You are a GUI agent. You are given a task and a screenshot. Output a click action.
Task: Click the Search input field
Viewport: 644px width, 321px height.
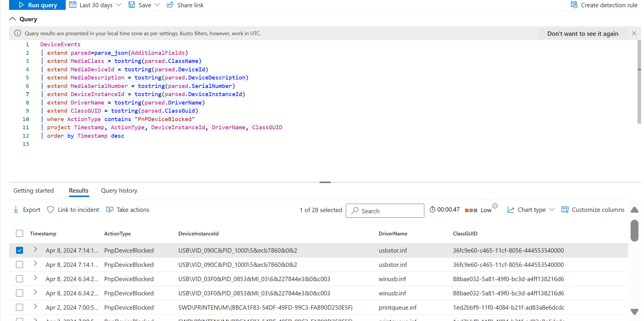(x=386, y=211)
